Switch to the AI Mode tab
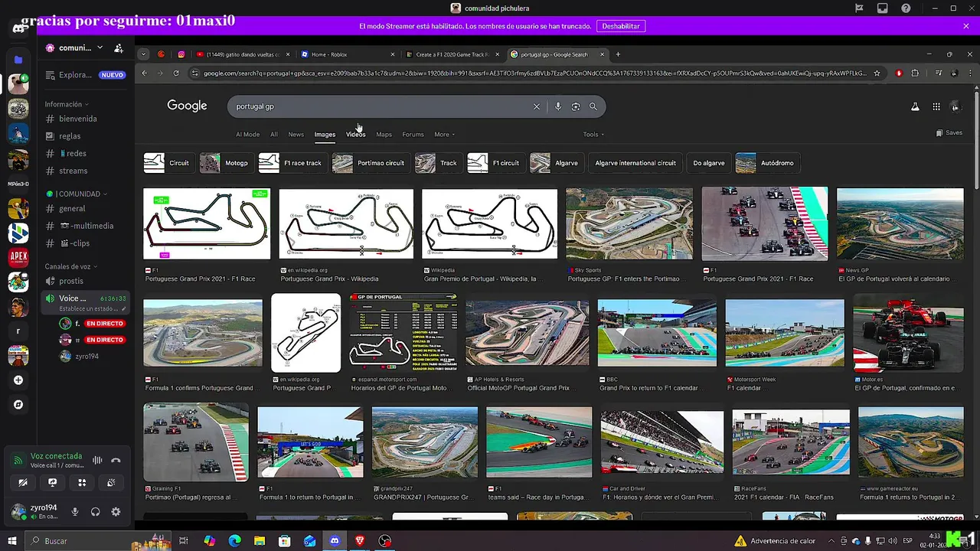 pos(247,135)
